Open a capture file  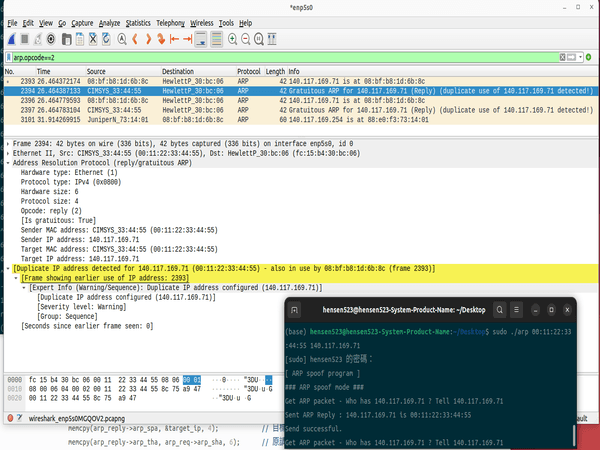[67, 39]
